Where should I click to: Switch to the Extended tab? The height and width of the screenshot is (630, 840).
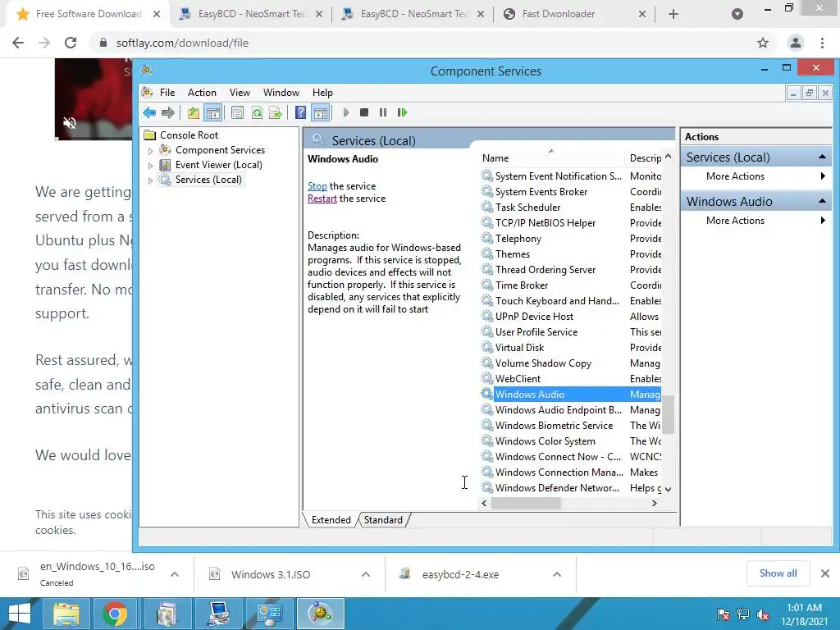(x=331, y=519)
